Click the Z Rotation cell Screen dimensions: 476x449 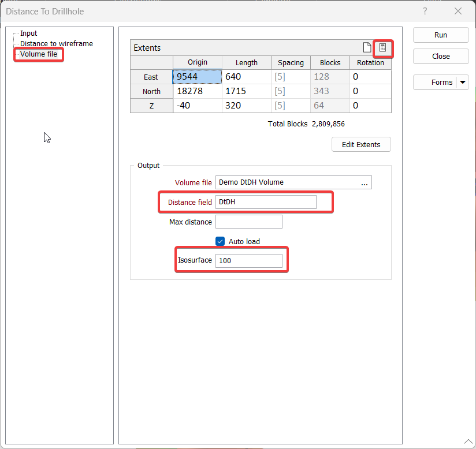point(370,106)
